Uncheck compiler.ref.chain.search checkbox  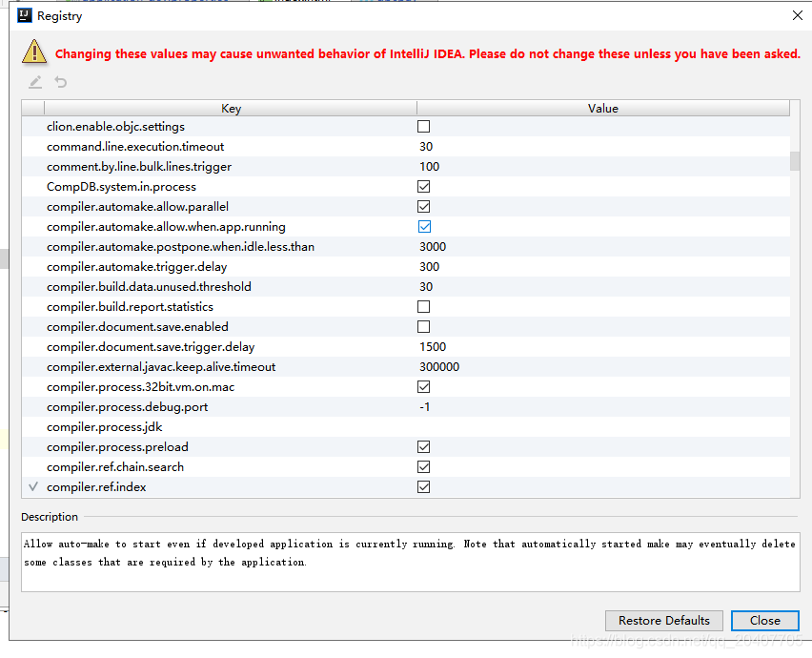(x=423, y=467)
